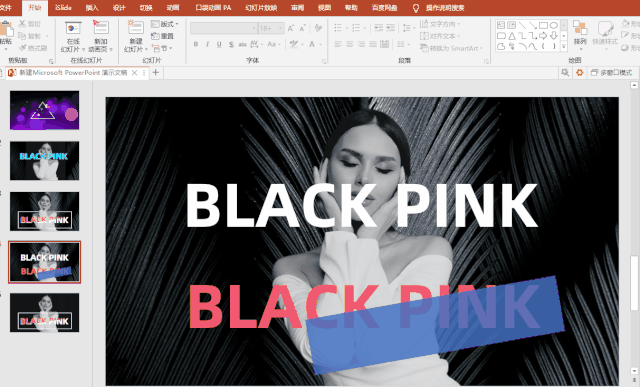Toggle align text left
Viewport: 640px width, 387px height.
pyautogui.click(x=338, y=44)
